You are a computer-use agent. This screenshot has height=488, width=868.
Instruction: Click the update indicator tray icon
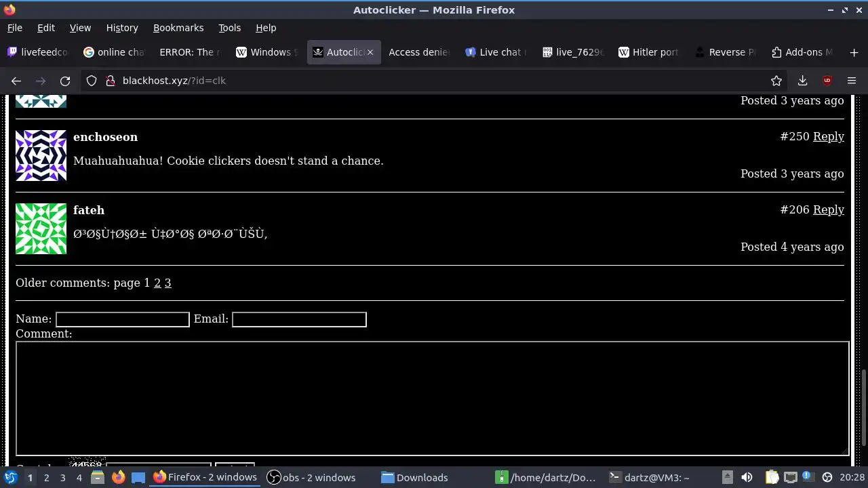tap(827, 477)
